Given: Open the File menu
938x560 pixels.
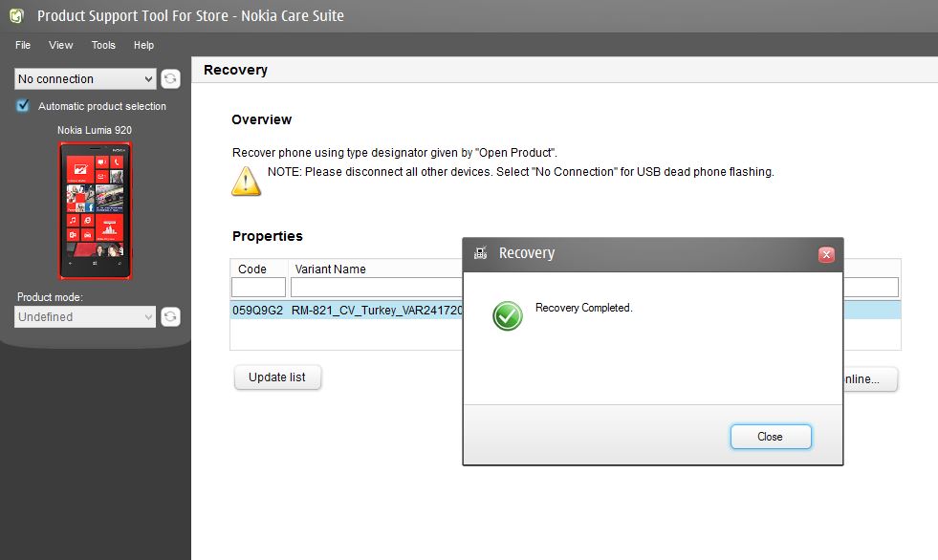Looking at the screenshot, I should (x=23, y=45).
